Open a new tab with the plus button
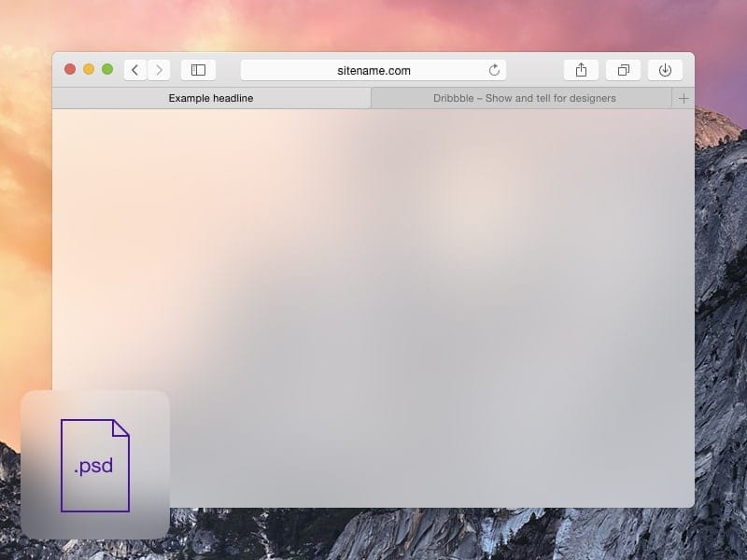Screen dimensions: 747x560 [x=684, y=98]
